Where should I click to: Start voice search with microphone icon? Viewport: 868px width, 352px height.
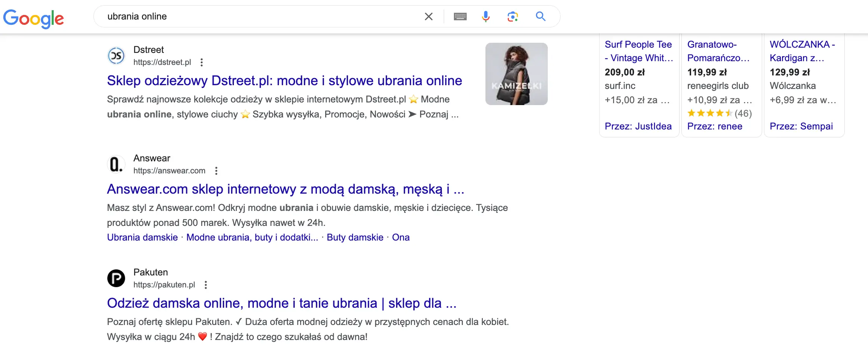point(486,17)
